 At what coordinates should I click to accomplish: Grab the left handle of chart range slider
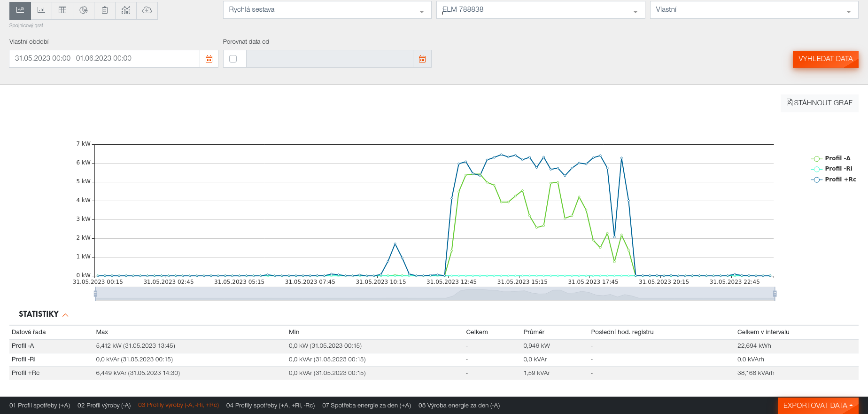pyautogui.click(x=95, y=294)
